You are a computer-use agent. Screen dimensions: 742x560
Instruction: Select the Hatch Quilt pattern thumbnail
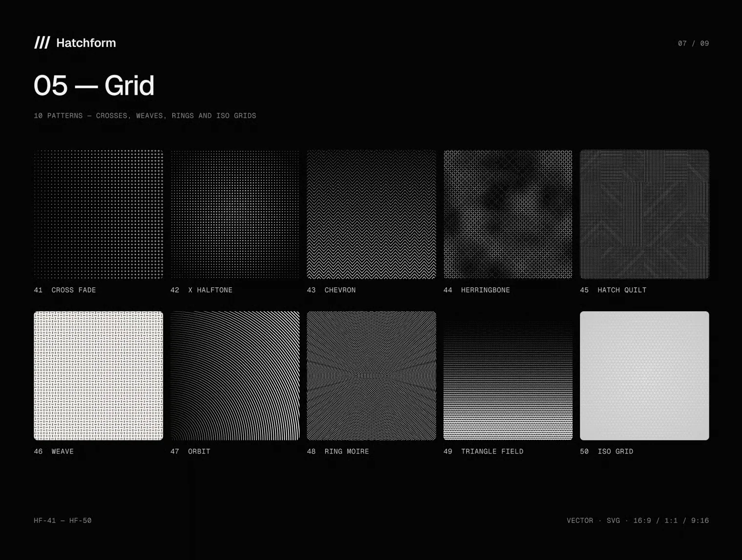click(644, 214)
